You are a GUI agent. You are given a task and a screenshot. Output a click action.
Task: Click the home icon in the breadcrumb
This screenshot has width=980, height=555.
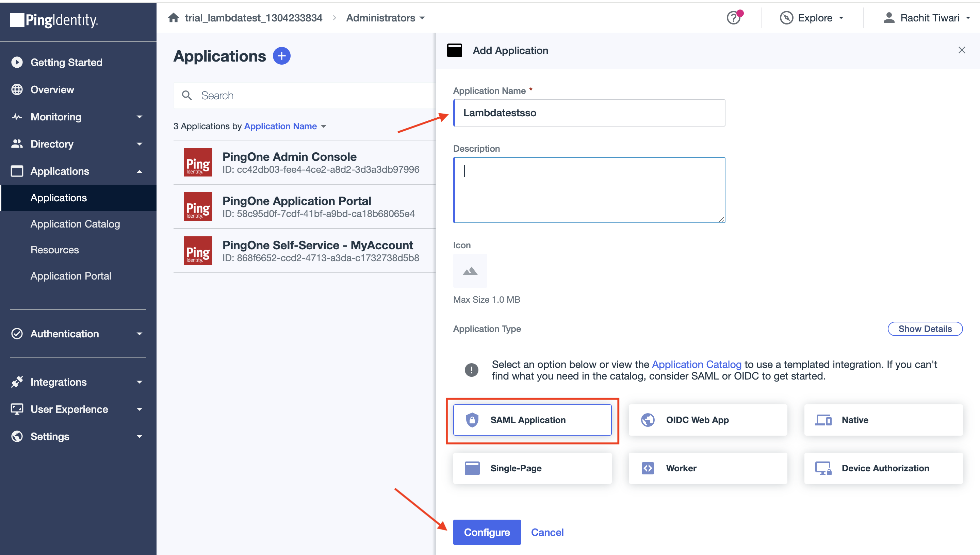(174, 18)
